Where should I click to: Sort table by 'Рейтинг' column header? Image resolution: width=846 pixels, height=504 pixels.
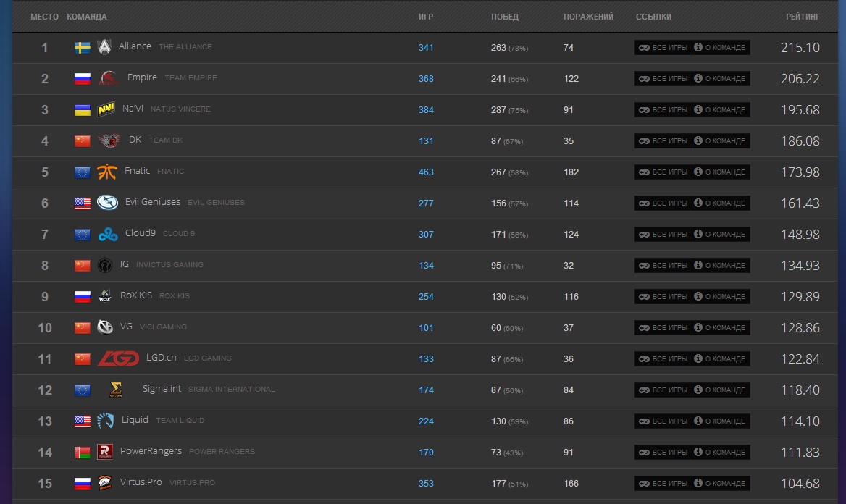tap(803, 17)
